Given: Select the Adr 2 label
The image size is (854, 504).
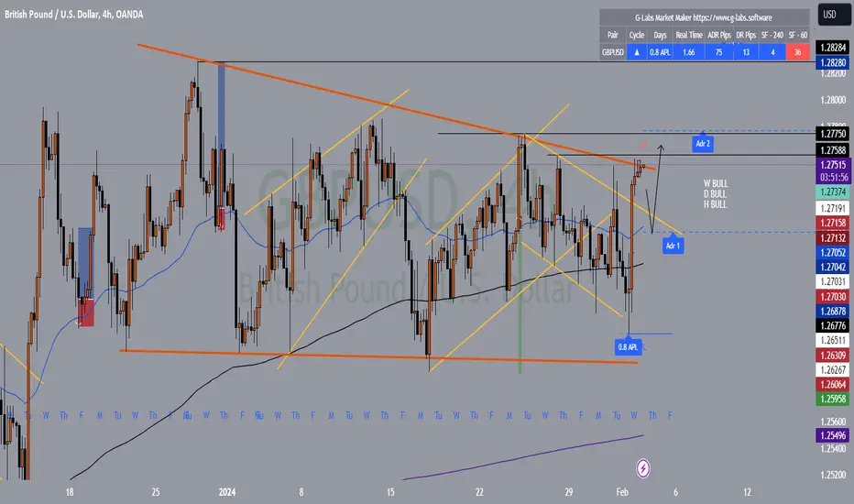Looking at the screenshot, I should pyautogui.click(x=703, y=143).
